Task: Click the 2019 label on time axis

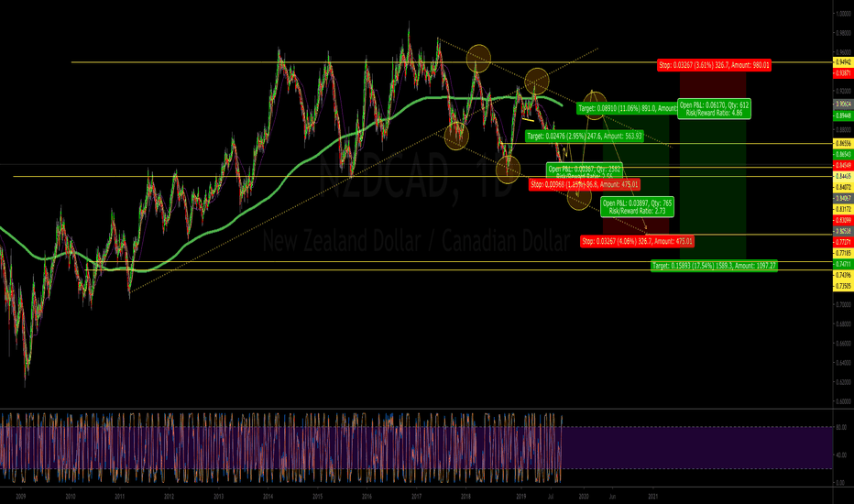Action: 521,497
